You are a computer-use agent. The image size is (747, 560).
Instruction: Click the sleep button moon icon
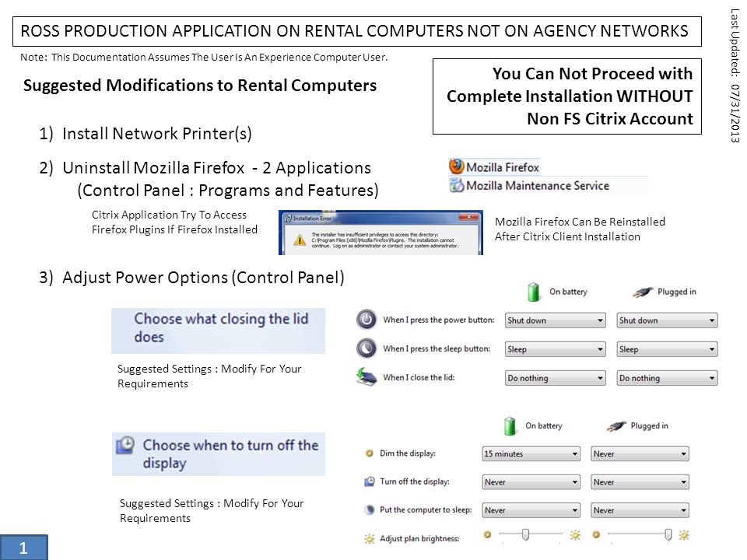[366, 348]
